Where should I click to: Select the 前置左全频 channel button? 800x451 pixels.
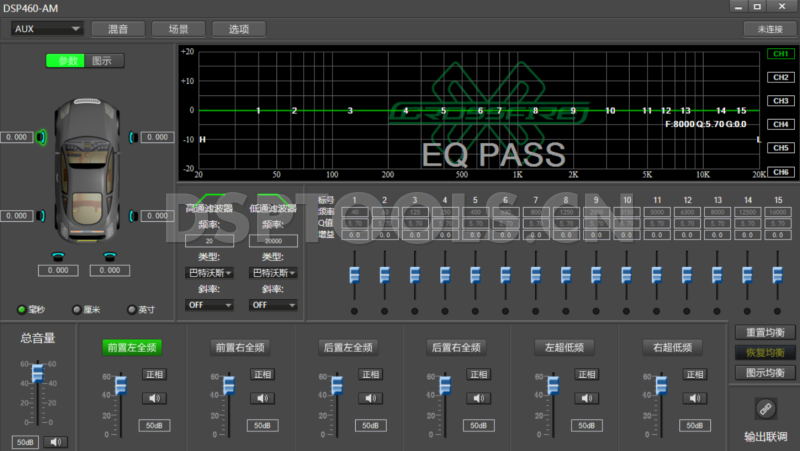point(132,347)
